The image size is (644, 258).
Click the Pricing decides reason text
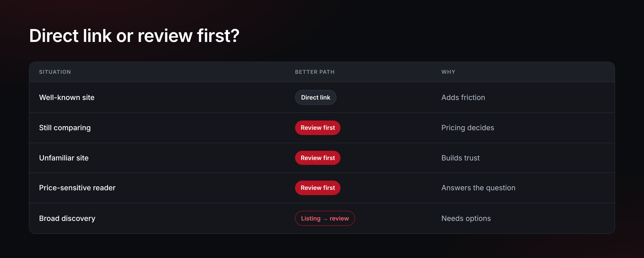point(468,128)
